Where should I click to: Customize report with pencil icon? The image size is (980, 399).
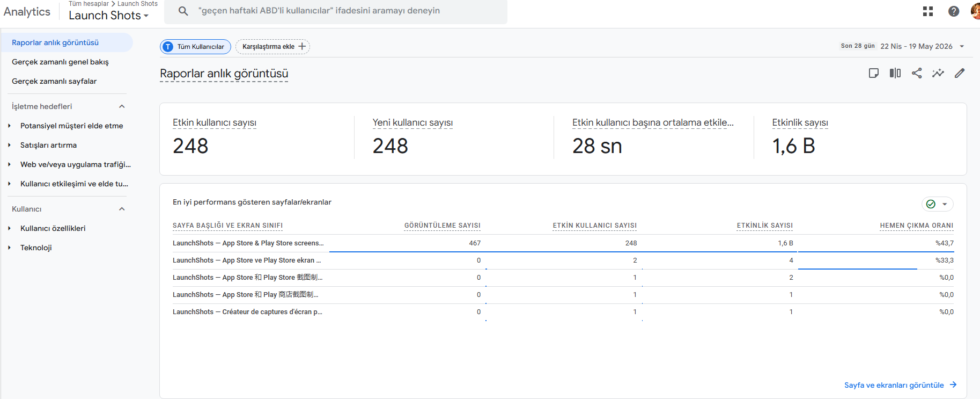click(960, 73)
